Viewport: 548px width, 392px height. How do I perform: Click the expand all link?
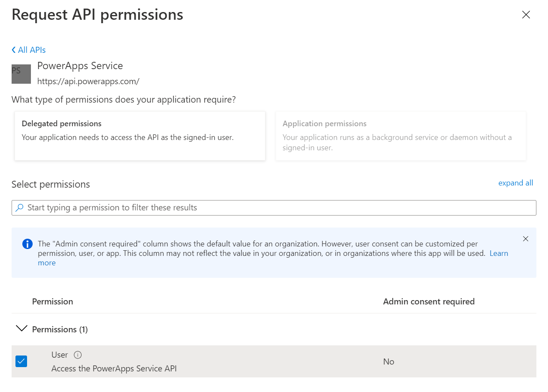pyautogui.click(x=515, y=183)
